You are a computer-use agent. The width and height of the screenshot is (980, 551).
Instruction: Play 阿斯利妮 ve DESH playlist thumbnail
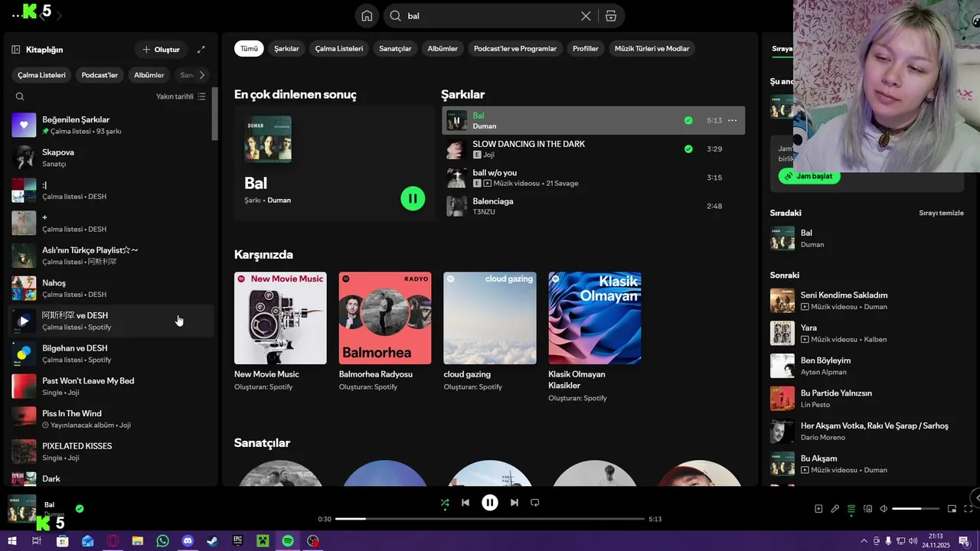24,321
